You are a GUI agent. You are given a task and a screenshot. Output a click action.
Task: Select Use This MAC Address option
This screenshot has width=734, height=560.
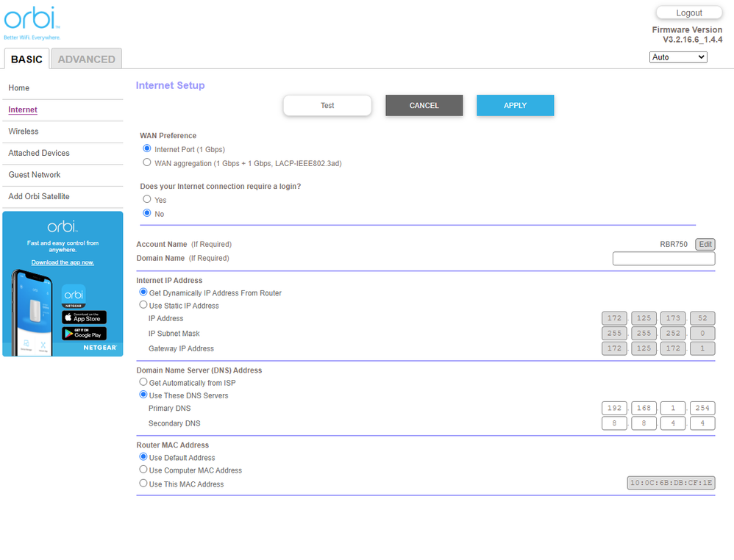[x=143, y=484]
